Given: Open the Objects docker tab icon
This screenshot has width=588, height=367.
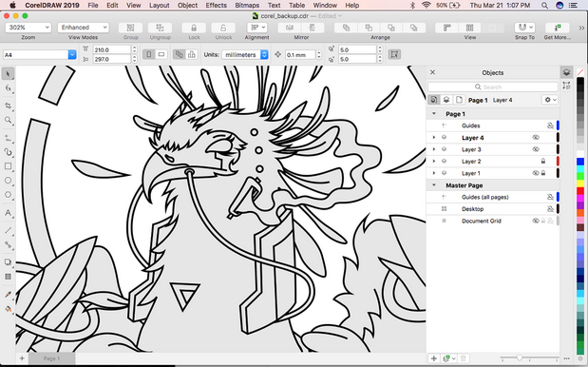Looking at the screenshot, I should pos(566,72).
